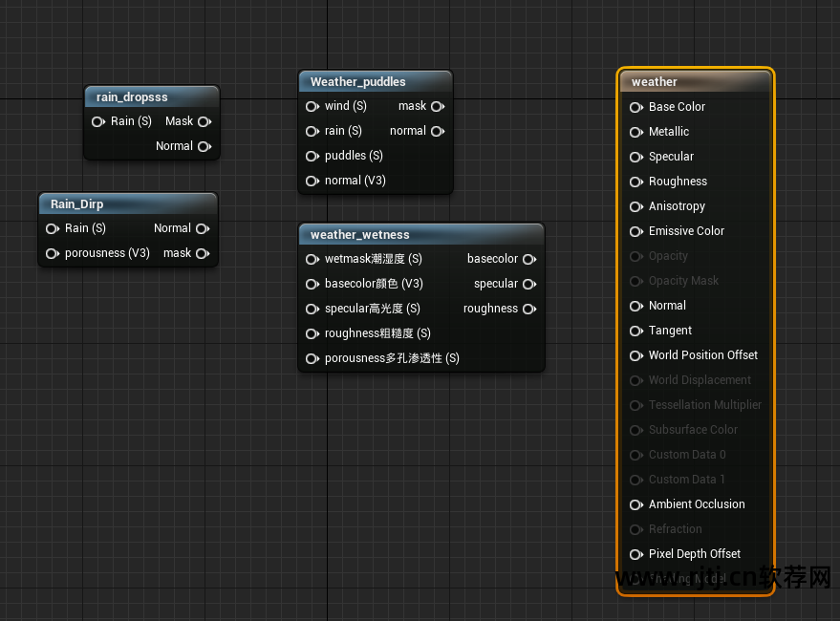
Task: Click the Normal output pin on rain_dropsss
Action: [205, 146]
